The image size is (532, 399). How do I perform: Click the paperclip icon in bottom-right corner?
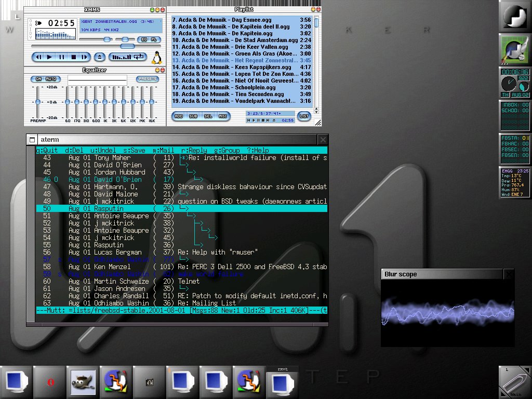(515, 382)
